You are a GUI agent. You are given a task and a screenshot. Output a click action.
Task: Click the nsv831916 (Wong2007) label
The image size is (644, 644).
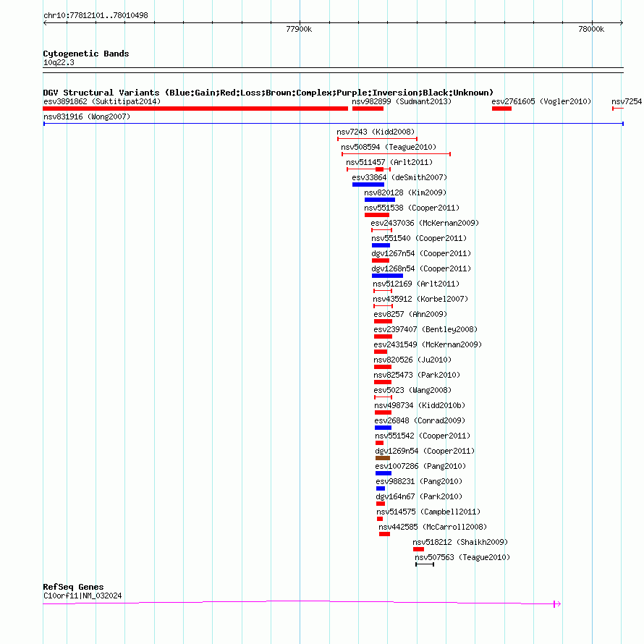click(87, 116)
